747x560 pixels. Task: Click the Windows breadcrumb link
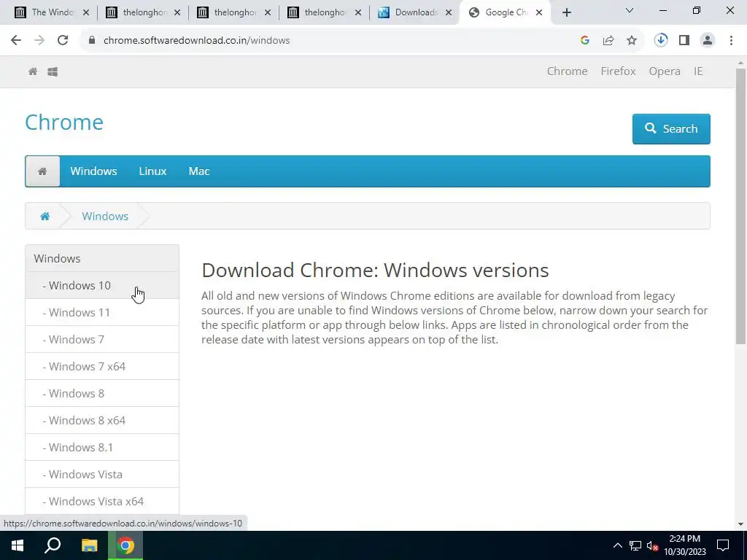[x=105, y=216]
